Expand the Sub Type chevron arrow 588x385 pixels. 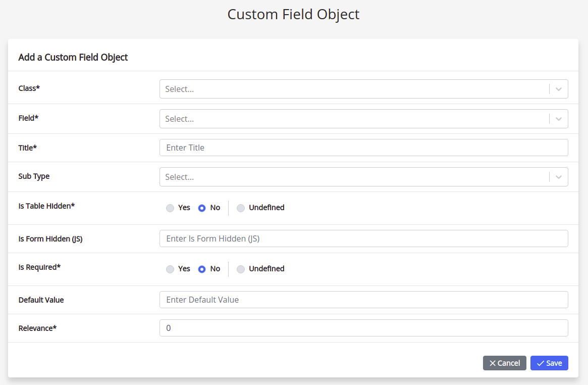tap(558, 177)
